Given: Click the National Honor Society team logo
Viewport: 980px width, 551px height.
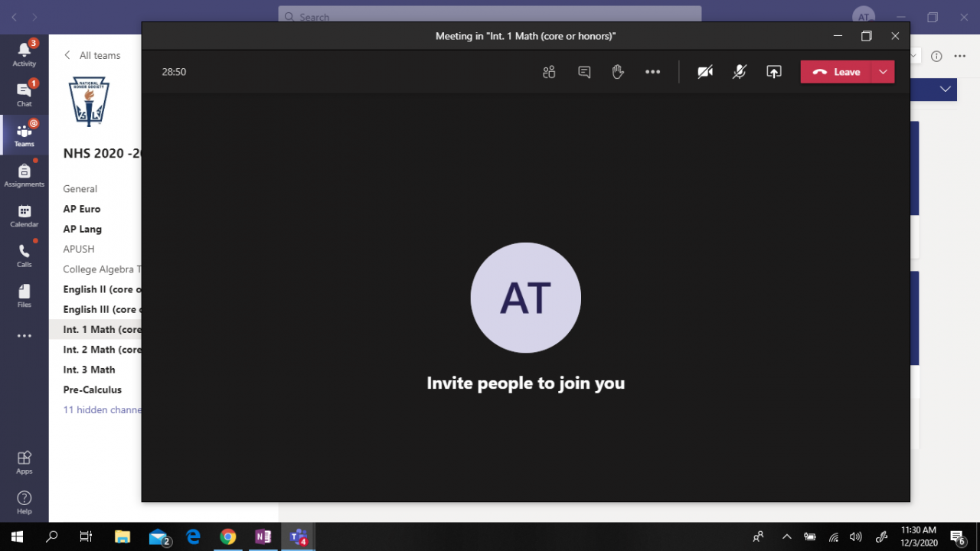Looking at the screenshot, I should 89,101.
